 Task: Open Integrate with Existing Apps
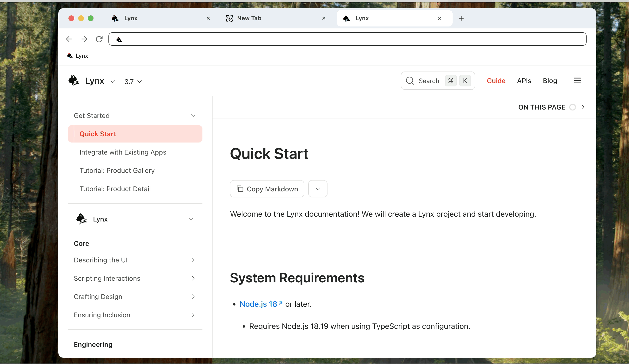(123, 152)
